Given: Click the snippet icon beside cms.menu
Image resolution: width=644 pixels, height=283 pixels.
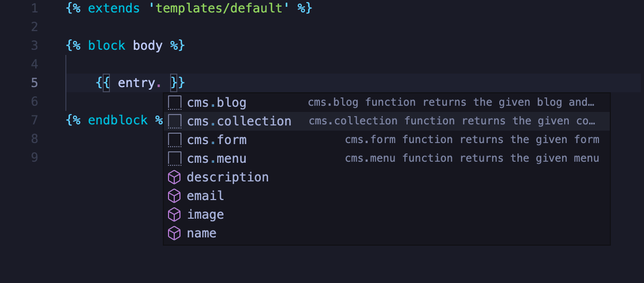Looking at the screenshot, I should [x=175, y=159].
